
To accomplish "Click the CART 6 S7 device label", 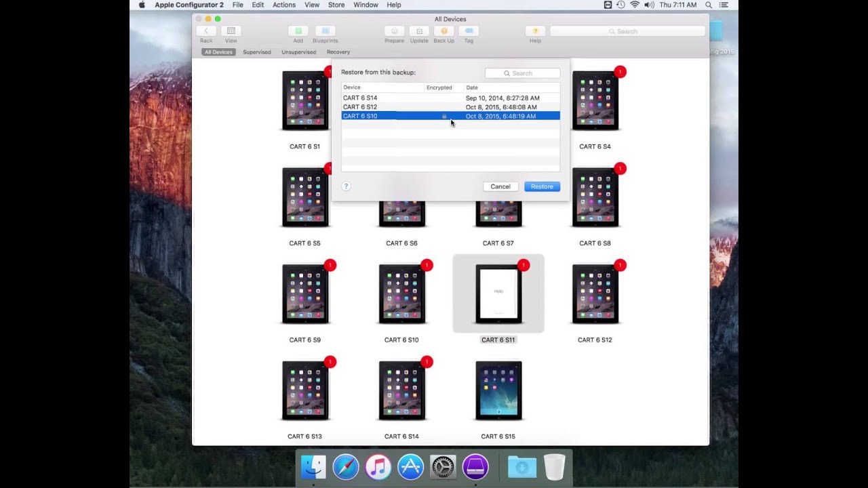I will pos(498,243).
